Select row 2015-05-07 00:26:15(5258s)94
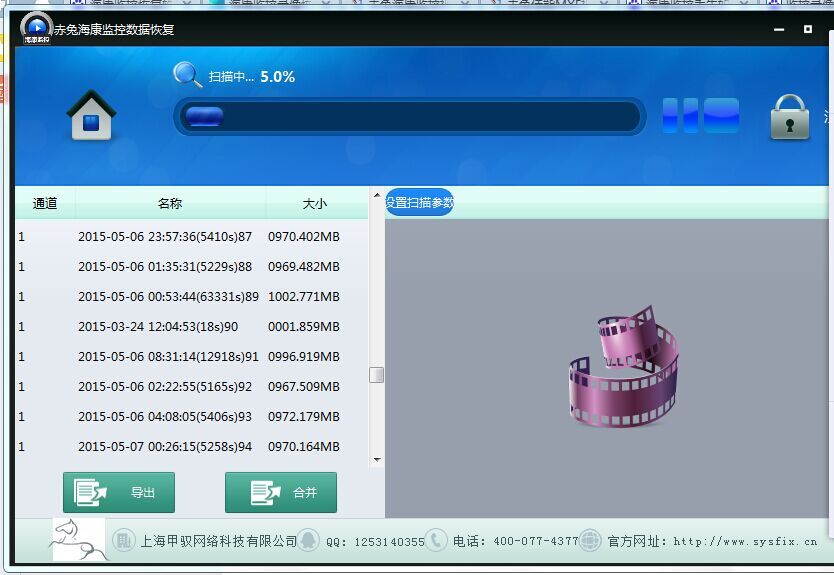 click(191, 447)
